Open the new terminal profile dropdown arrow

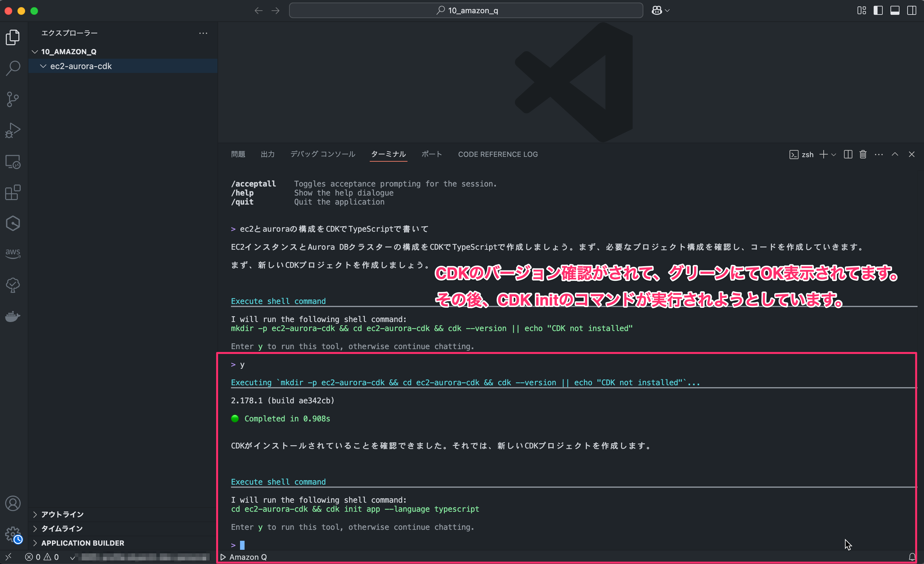point(834,155)
